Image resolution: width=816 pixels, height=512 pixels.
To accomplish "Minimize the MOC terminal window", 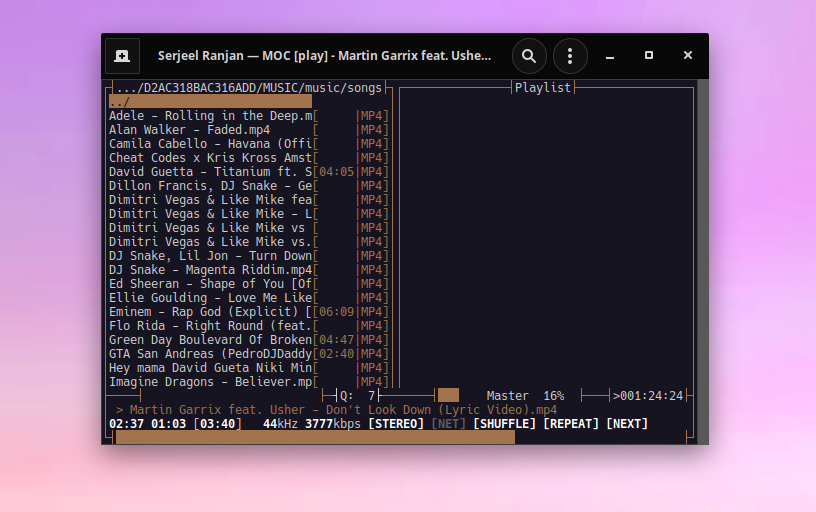I will [x=610, y=56].
